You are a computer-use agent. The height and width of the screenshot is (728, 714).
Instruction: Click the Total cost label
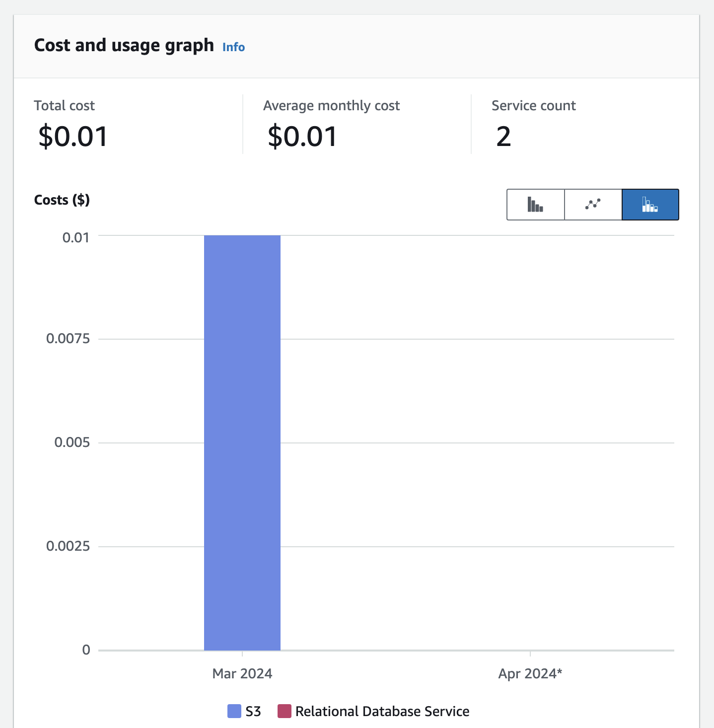coord(64,106)
